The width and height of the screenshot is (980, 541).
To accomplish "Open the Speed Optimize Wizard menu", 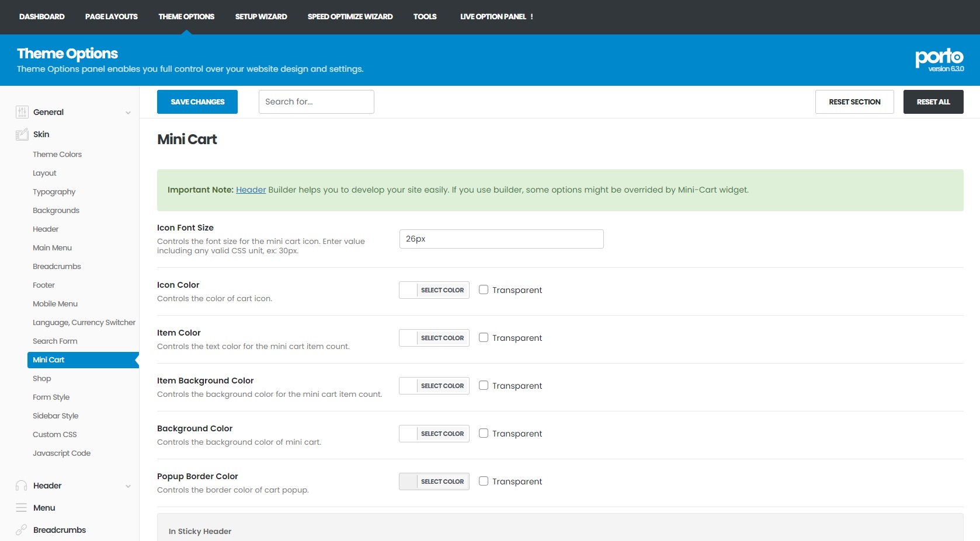I will (x=350, y=16).
